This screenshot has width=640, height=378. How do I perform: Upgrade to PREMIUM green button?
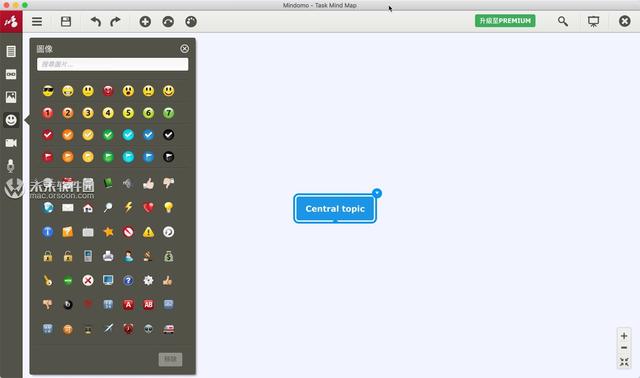[505, 21]
